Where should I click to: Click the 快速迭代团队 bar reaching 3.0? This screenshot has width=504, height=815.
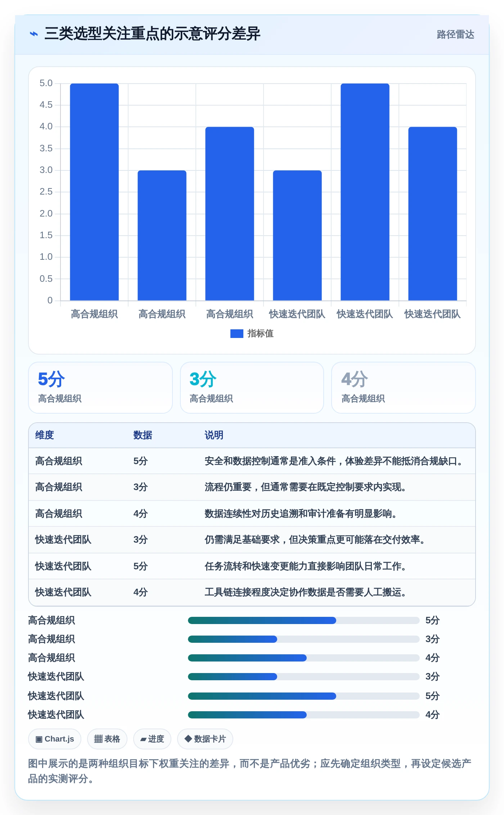tap(297, 236)
